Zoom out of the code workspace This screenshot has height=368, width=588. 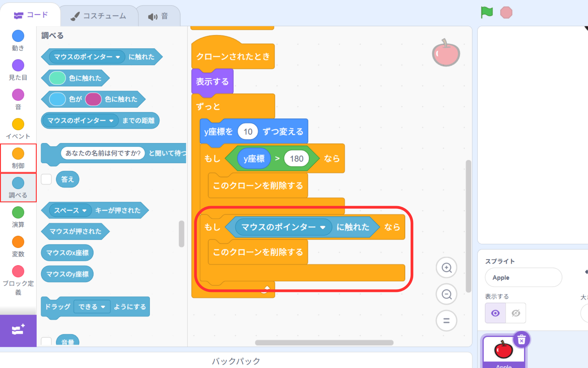point(447,294)
